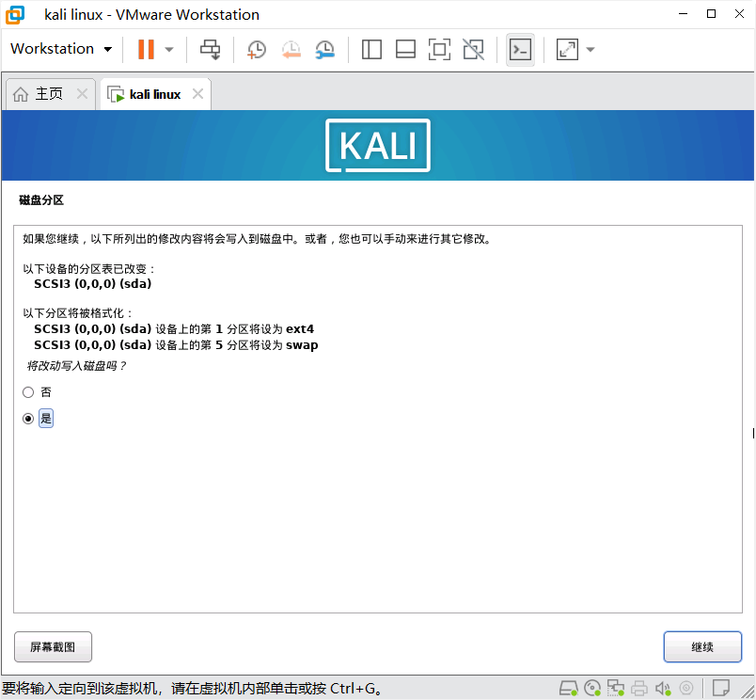Click the printer status icon
Viewport: 756px width, 700px height.
click(x=639, y=688)
